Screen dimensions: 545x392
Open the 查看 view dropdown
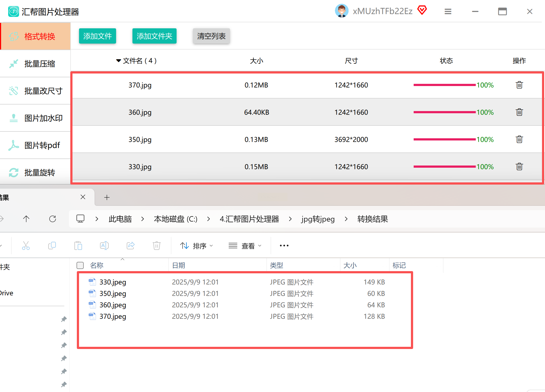pyautogui.click(x=245, y=246)
